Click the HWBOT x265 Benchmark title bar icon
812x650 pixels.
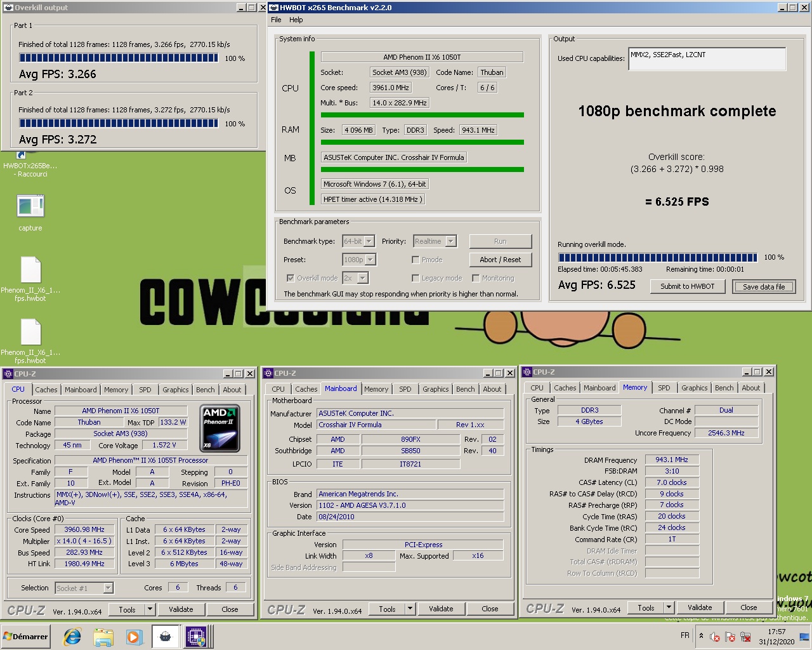coord(274,8)
